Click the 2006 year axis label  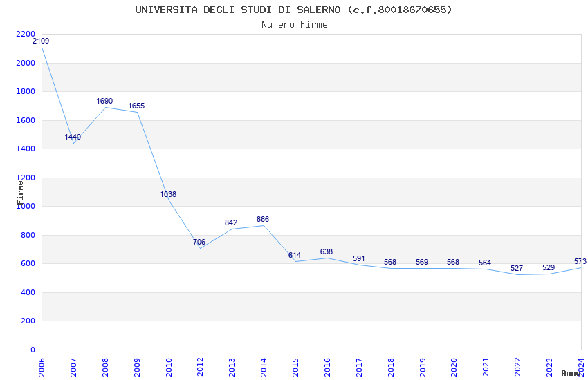[42, 368]
